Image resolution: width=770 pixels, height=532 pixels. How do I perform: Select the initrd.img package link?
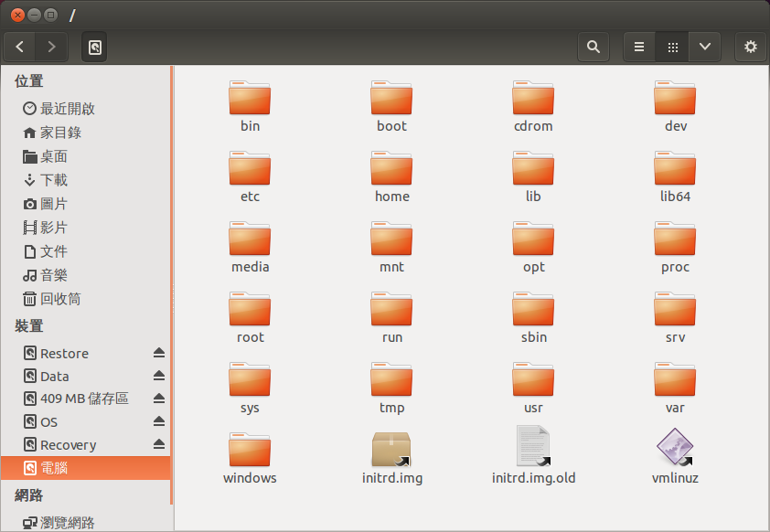coord(392,456)
